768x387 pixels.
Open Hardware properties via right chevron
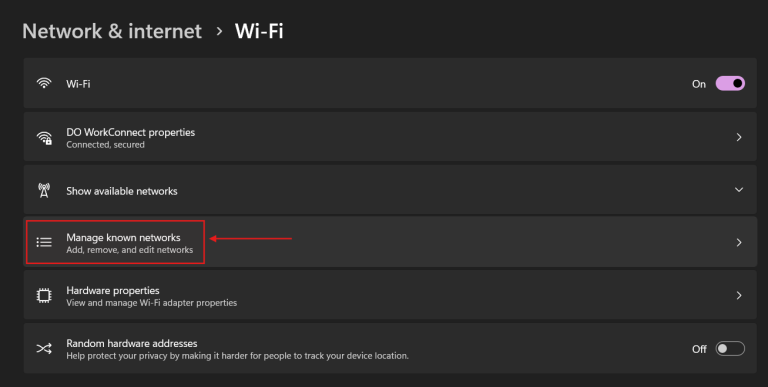click(739, 295)
